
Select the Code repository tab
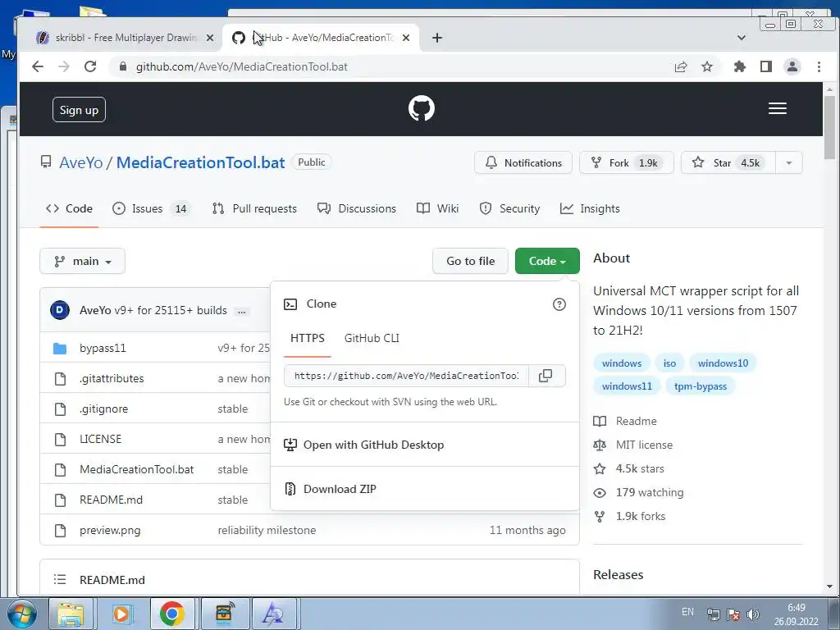coord(69,208)
